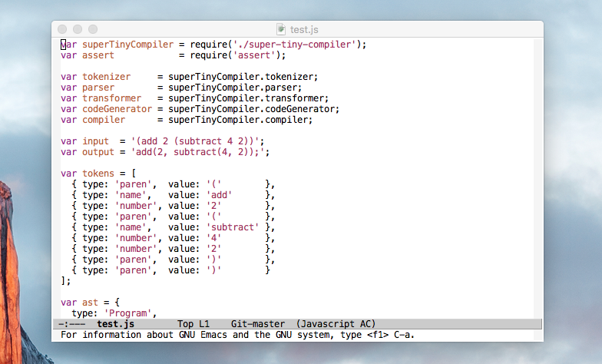Viewport: 602px width, 364px height.
Task: Click the closing '];' of tokens array
Action: [x=66, y=281]
